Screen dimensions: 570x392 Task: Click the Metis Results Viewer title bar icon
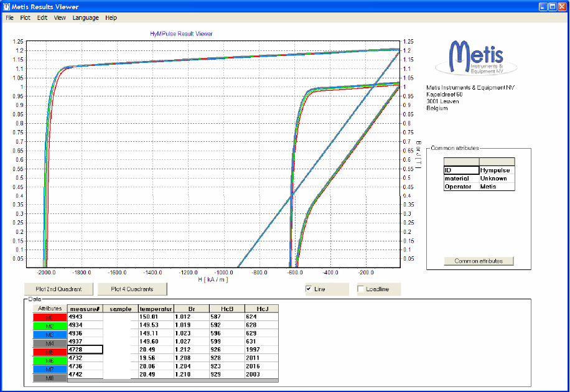click(x=6, y=7)
